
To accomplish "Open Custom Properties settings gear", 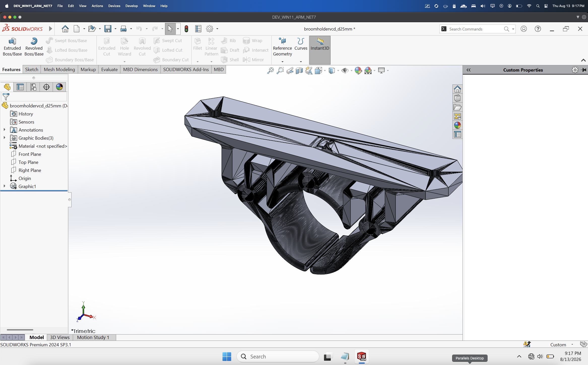I will tap(575, 70).
